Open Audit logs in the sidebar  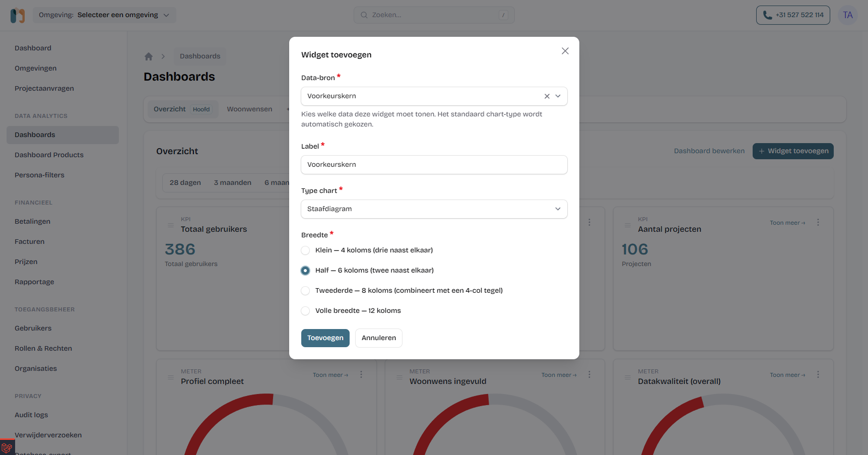coord(31,415)
